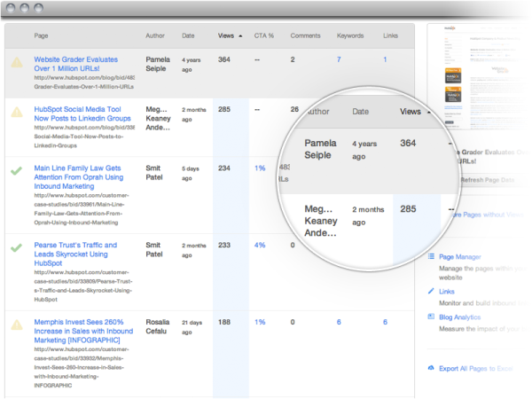Screen dimensions: 532x399
Task: Click the Page Manager list icon
Action: pyautogui.click(x=432, y=256)
